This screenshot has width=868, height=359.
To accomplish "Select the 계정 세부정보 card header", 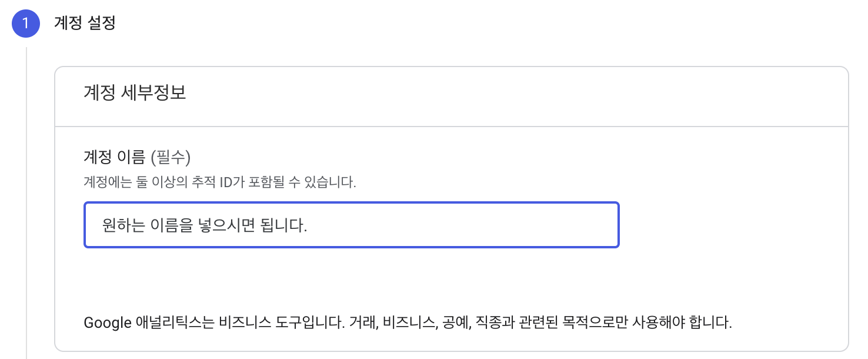I will tap(135, 93).
